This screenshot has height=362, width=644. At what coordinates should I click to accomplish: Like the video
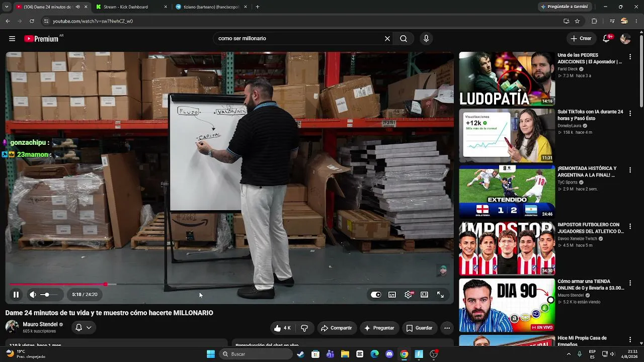tap(282, 328)
